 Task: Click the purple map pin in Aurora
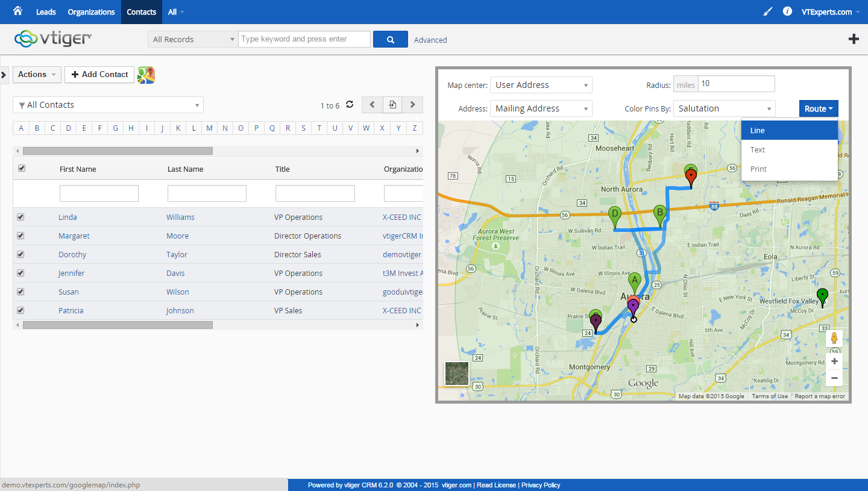tap(633, 308)
